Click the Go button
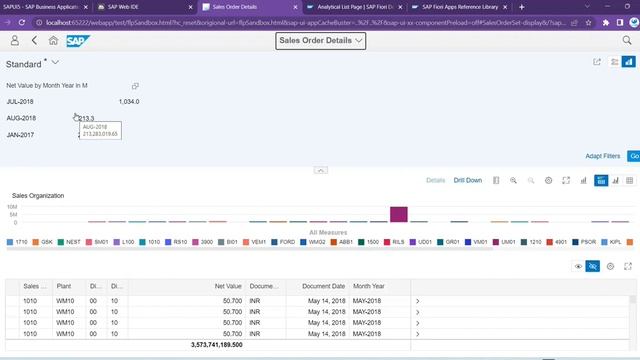This screenshot has height=360, width=640. tap(634, 156)
